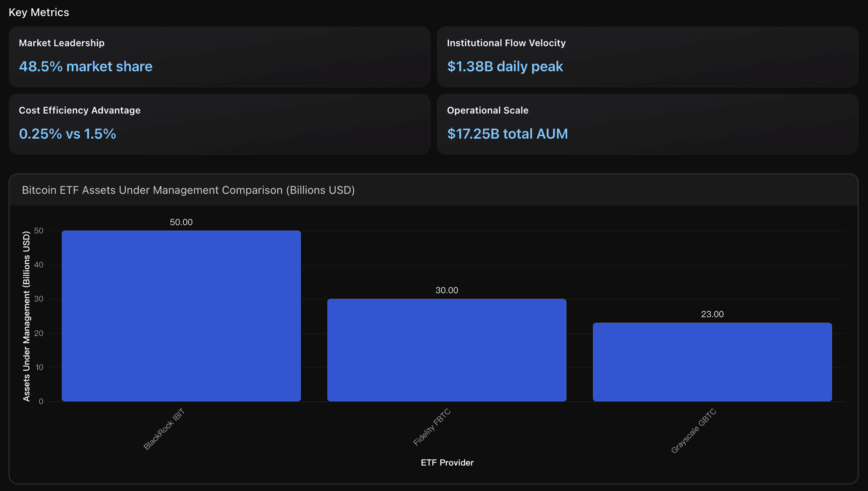Select the Operational Scale card title
Screen dimensions: 868x491
[488, 110]
